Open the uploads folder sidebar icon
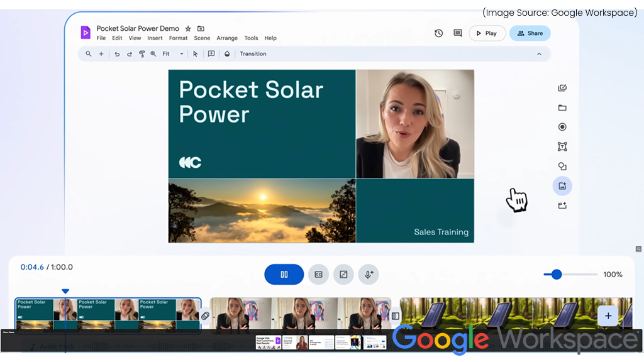 pyautogui.click(x=562, y=108)
